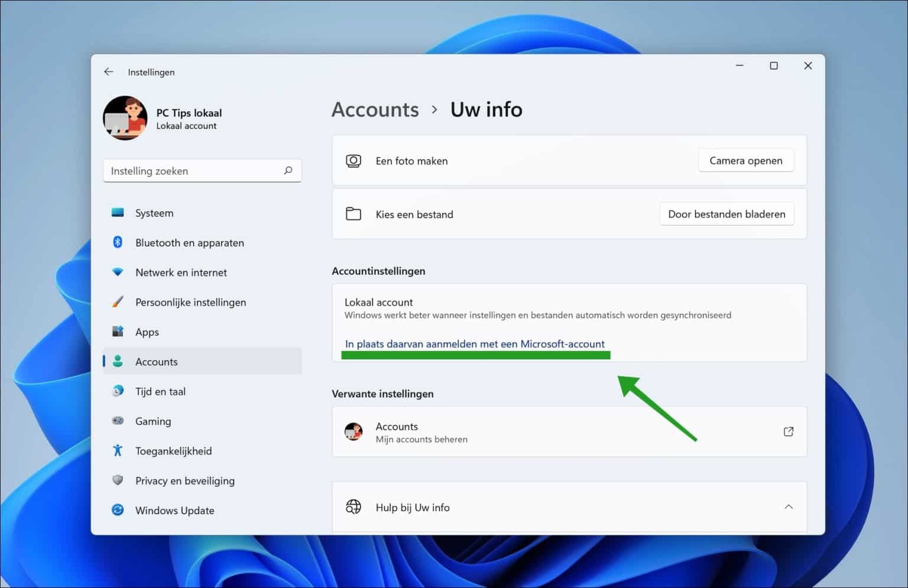Open Accounts from the breadcrumb
908x588 pixels.
coord(375,109)
